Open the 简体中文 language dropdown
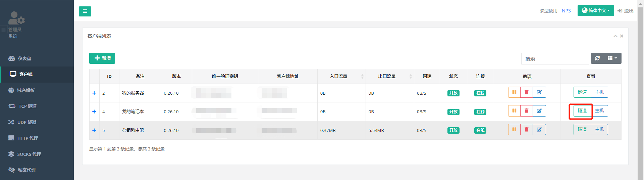 click(595, 11)
